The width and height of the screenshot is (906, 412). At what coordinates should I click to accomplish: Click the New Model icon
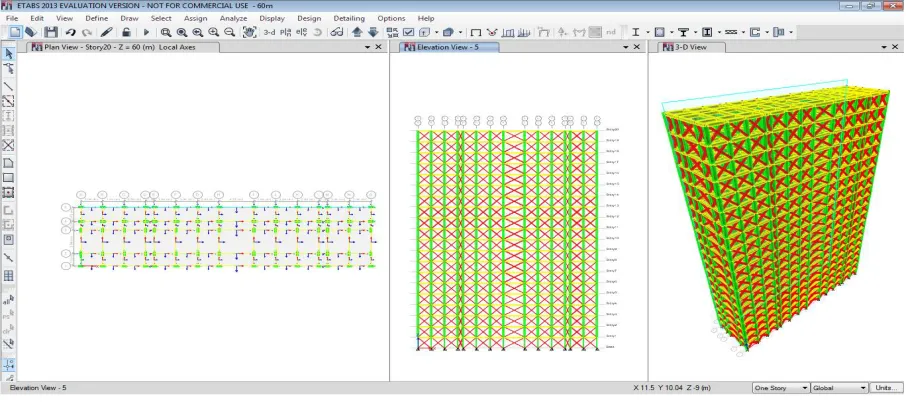click(x=15, y=32)
